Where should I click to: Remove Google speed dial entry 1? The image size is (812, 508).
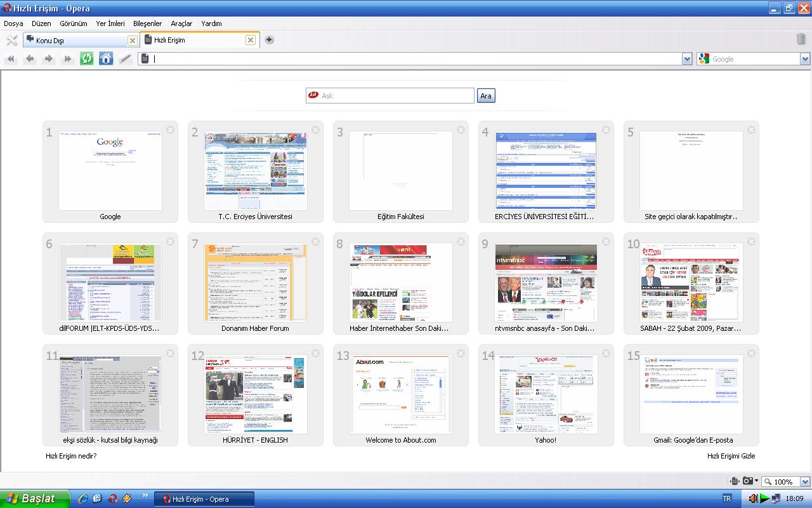[170, 130]
